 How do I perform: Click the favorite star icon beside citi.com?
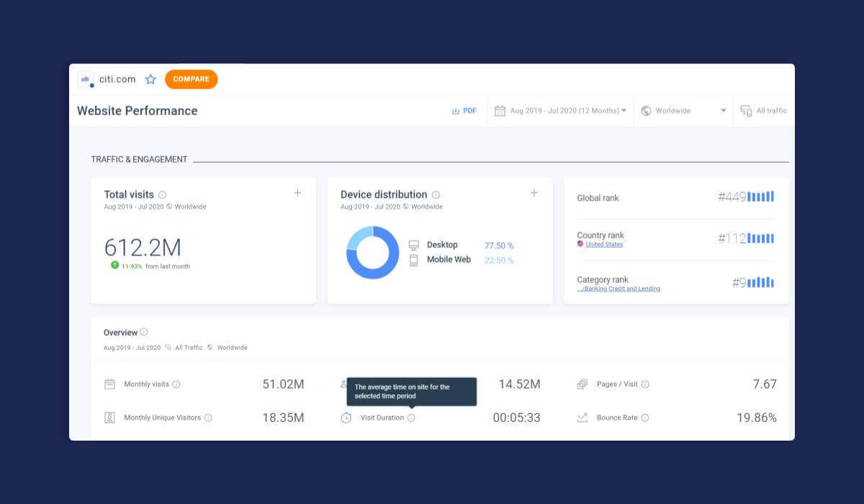150,79
